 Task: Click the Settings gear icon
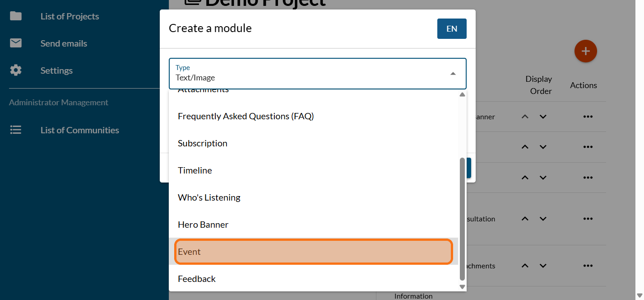pyautogui.click(x=16, y=70)
